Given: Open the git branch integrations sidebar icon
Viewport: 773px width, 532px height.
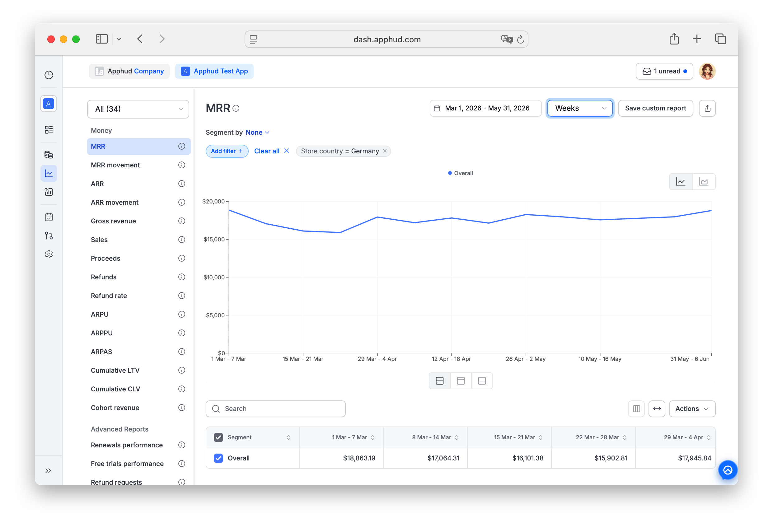Looking at the screenshot, I should pyautogui.click(x=49, y=236).
